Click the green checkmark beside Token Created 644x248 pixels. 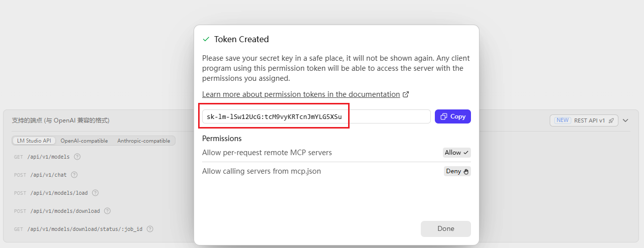(x=206, y=39)
